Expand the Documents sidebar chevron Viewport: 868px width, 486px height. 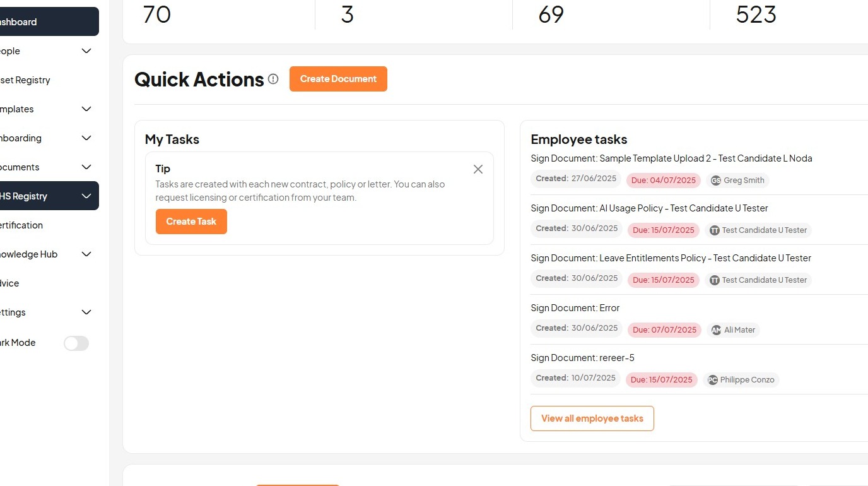(86, 167)
